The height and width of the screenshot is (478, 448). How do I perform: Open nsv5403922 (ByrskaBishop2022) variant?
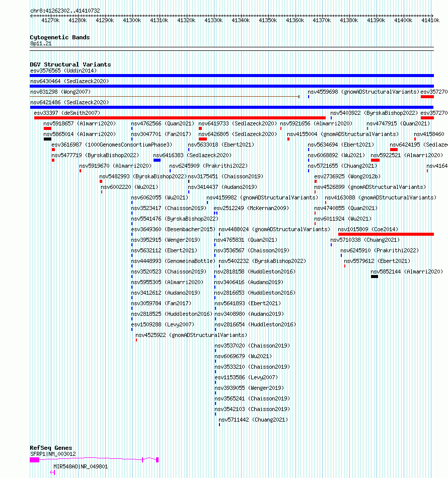click(x=374, y=113)
